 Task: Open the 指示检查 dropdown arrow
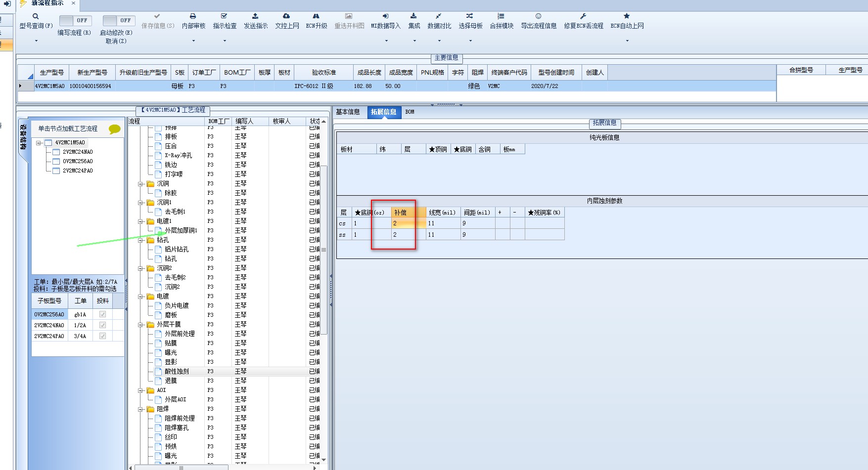[224, 41]
